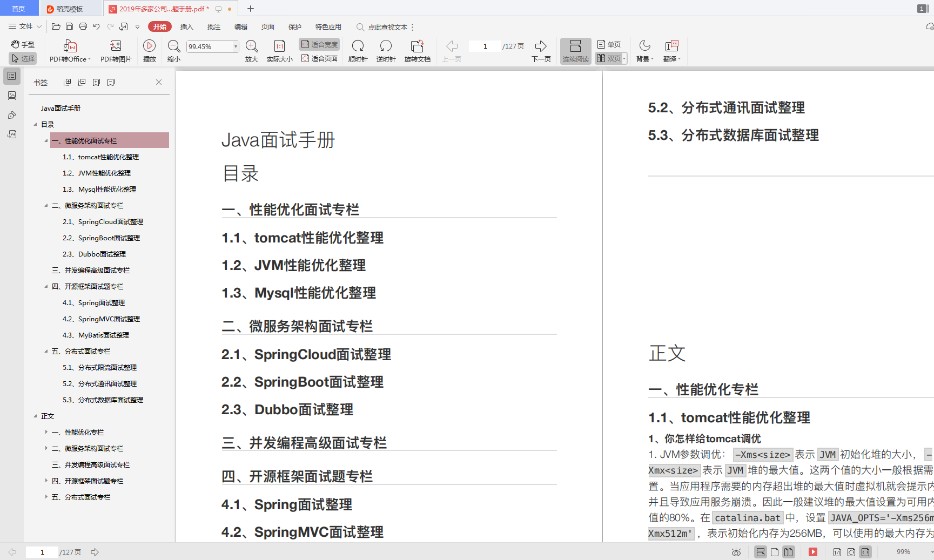This screenshot has height=560, width=934.
Task: Open the fourth sidebar panel icon below thumbnails
Action: [12, 134]
